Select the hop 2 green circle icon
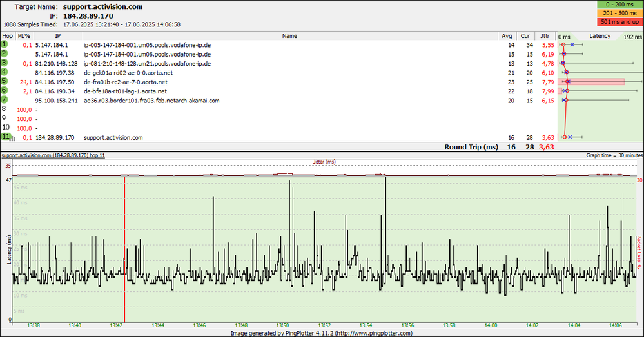The height and width of the screenshot is (337, 644). pos(5,54)
